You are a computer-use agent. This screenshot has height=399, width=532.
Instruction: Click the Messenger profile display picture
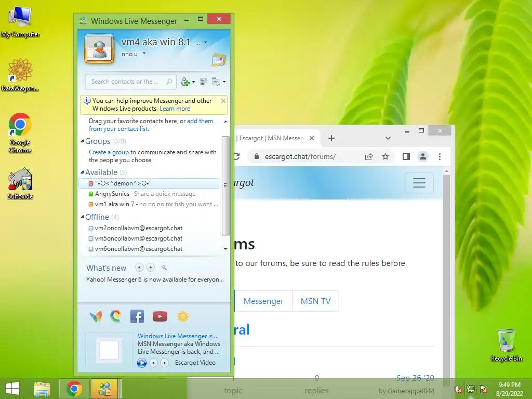click(x=99, y=49)
